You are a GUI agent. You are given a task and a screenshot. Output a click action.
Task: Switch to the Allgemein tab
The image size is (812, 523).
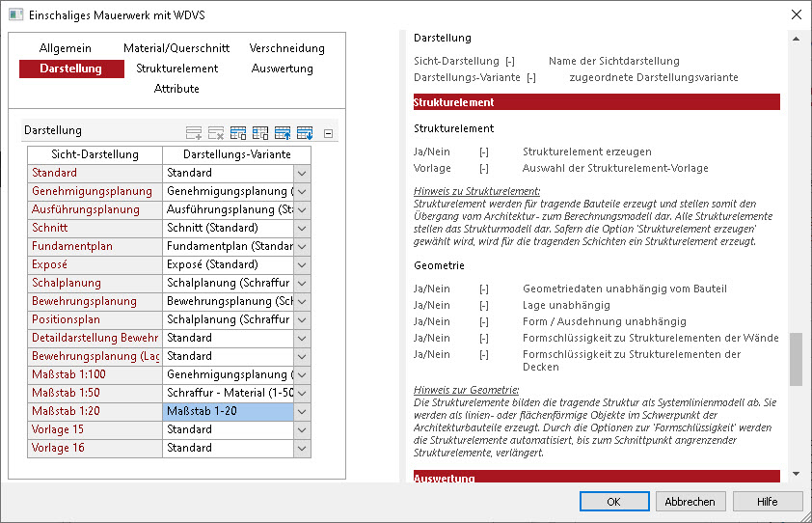[x=66, y=48]
